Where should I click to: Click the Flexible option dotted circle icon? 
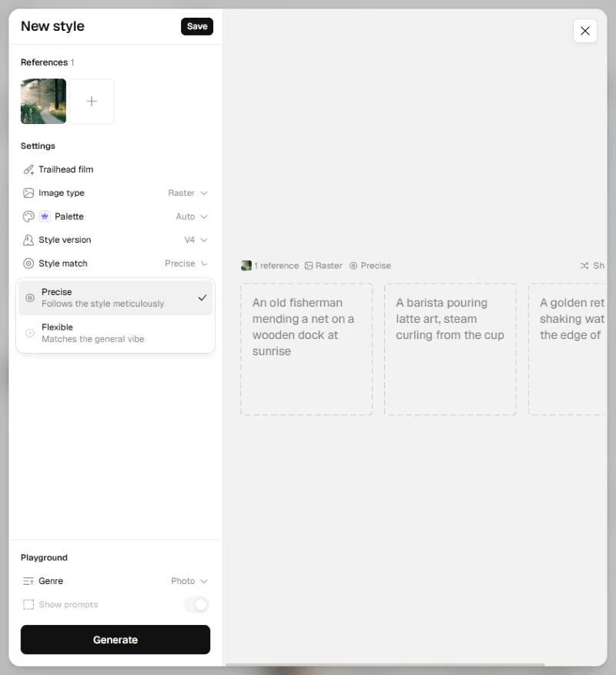point(30,333)
